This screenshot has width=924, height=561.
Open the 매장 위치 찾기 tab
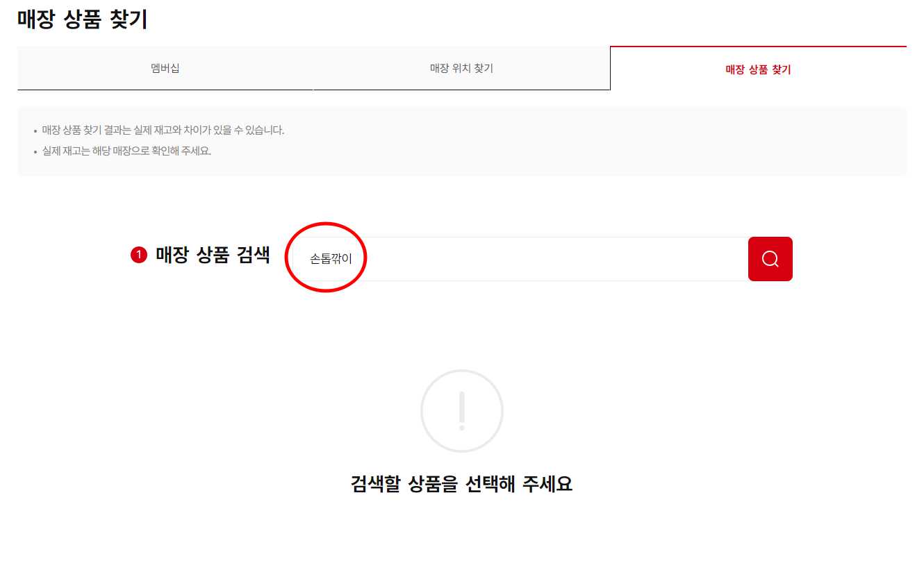tap(462, 68)
